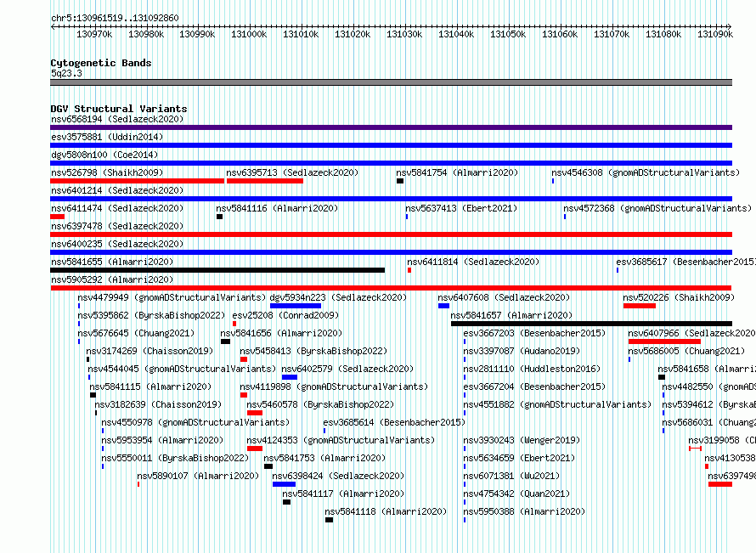The width and height of the screenshot is (756, 553).
Task: Select the nsv6407608 (Sedlazeck2020) label
Action: pos(504,297)
